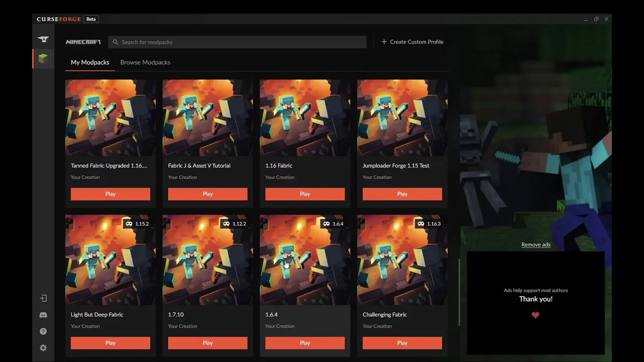Viewport: 644px width, 362px height.
Task: Select the Light But Deep Fabric thumbnail
Action: [x=111, y=260]
